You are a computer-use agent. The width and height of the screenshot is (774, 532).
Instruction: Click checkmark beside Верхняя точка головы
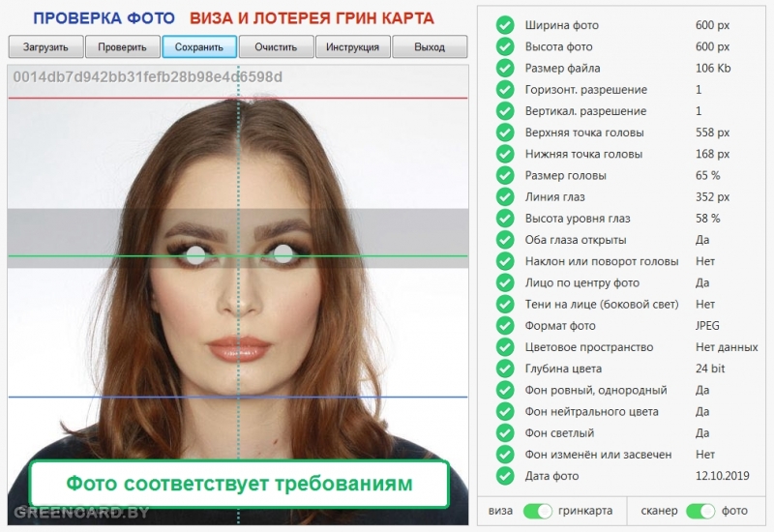coord(505,133)
